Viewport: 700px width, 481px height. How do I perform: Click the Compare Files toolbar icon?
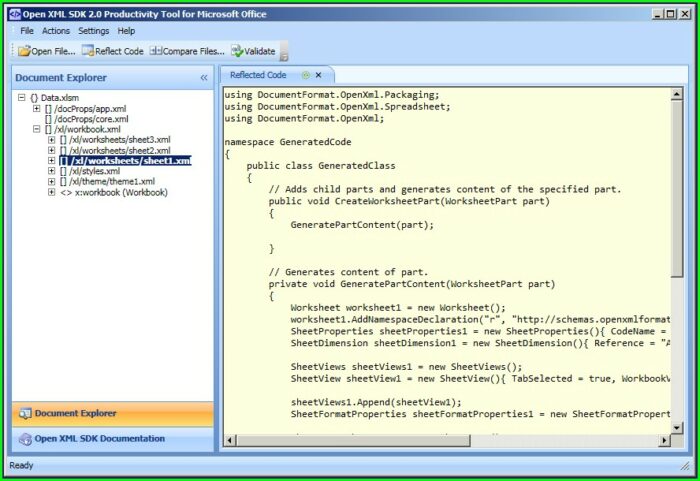pyautogui.click(x=156, y=51)
